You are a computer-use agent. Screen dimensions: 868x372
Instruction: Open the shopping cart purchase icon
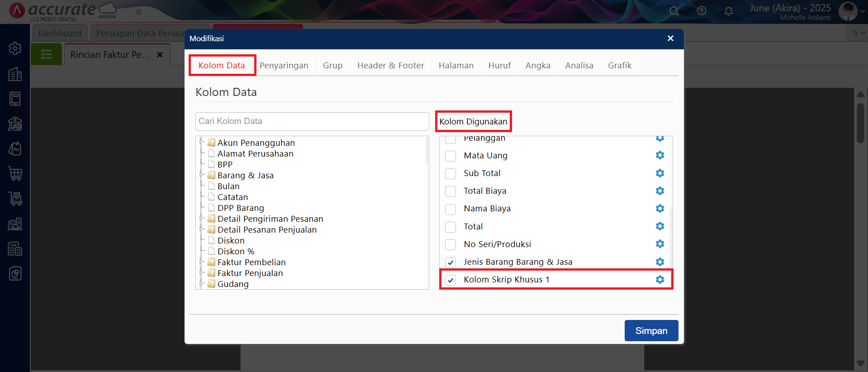tap(15, 173)
